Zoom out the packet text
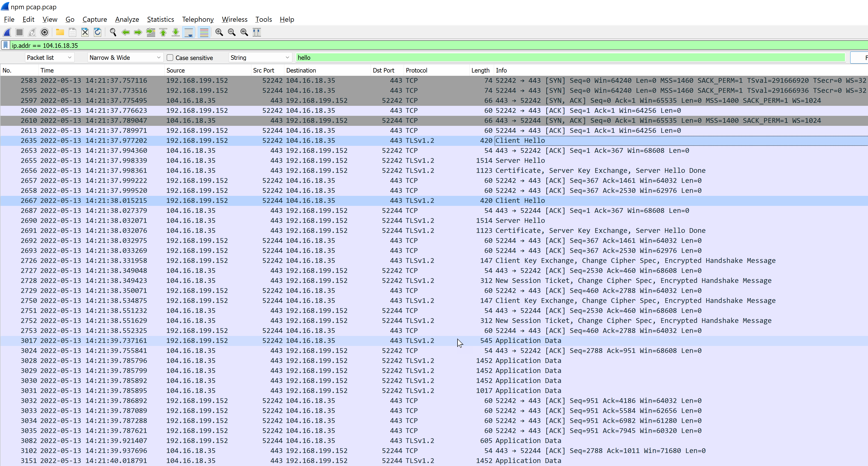The height and width of the screenshot is (466, 868). [x=232, y=32]
